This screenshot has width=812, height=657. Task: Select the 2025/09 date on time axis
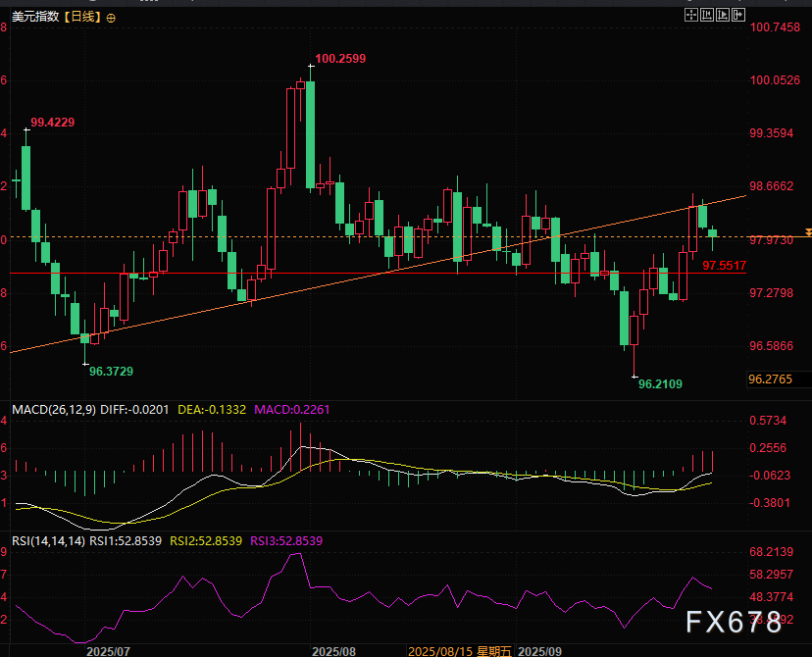click(539, 650)
